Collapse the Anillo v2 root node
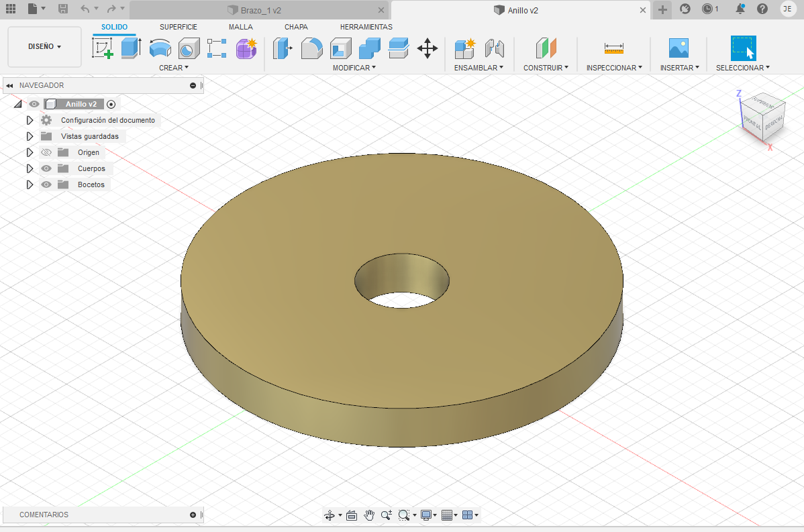The image size is (804, 532). (18, 104)
